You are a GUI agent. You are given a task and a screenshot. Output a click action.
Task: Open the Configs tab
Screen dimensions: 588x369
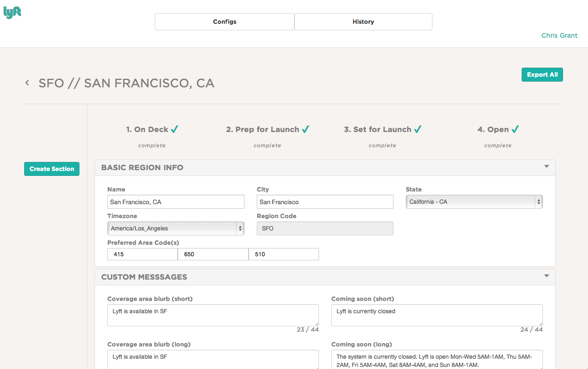tap(224, 22)
